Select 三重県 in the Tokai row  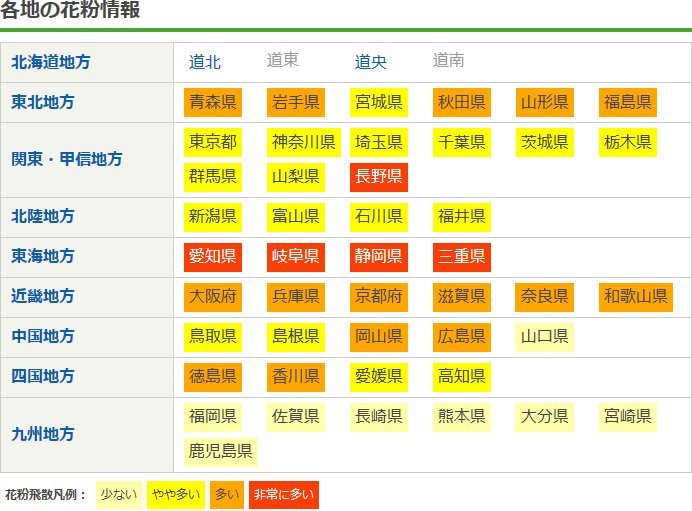tap(462, 257)
